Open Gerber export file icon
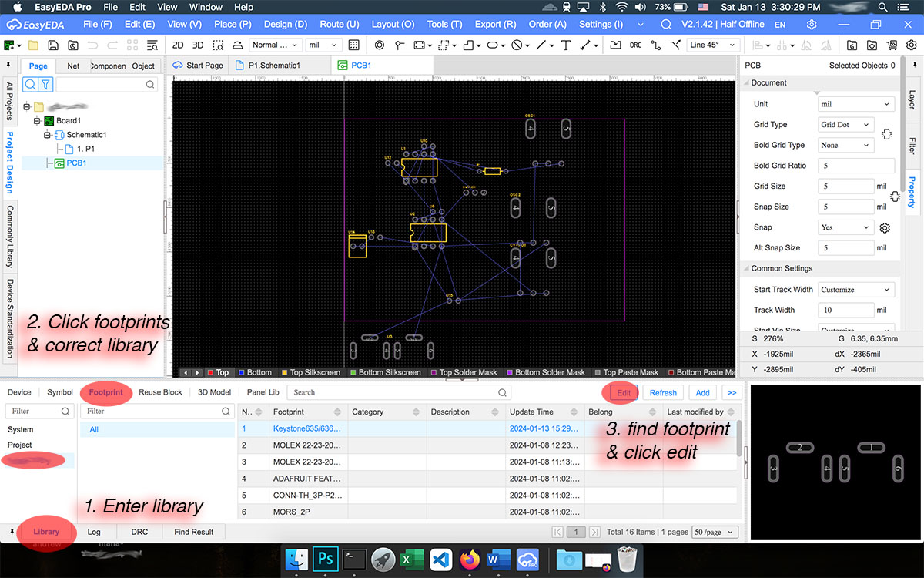The height and width of the screenshot is (578, 924). pyautogui.click(x=852, y=45)
